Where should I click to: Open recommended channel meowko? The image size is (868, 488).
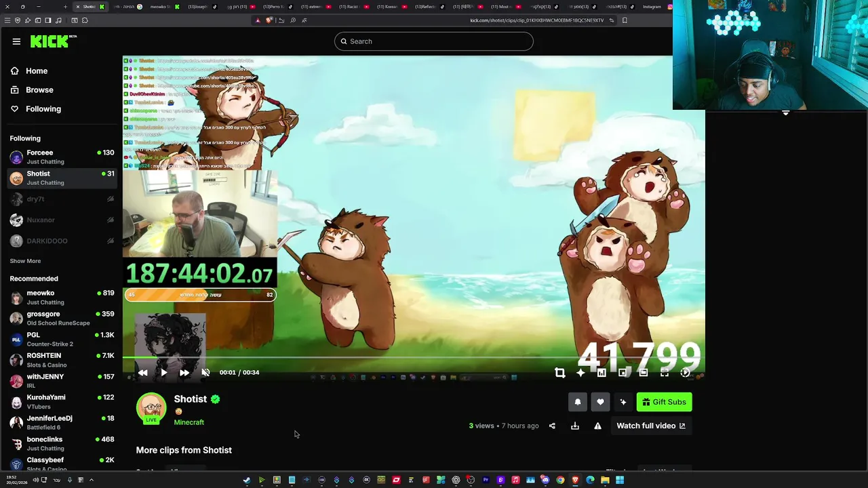point(62,297)
